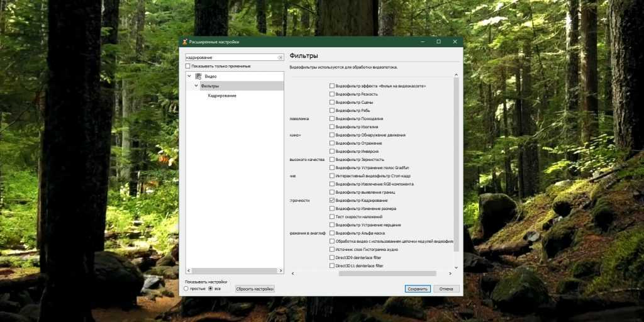Click the filter list horizontal scroll-right arrow
The height and width of the screenshot is (322, 644).
[450, 274]
